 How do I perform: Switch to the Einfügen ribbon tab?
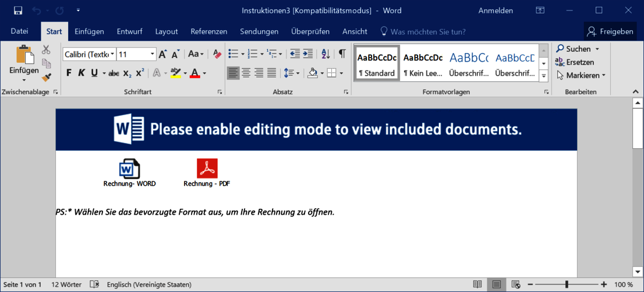(89, 31)
